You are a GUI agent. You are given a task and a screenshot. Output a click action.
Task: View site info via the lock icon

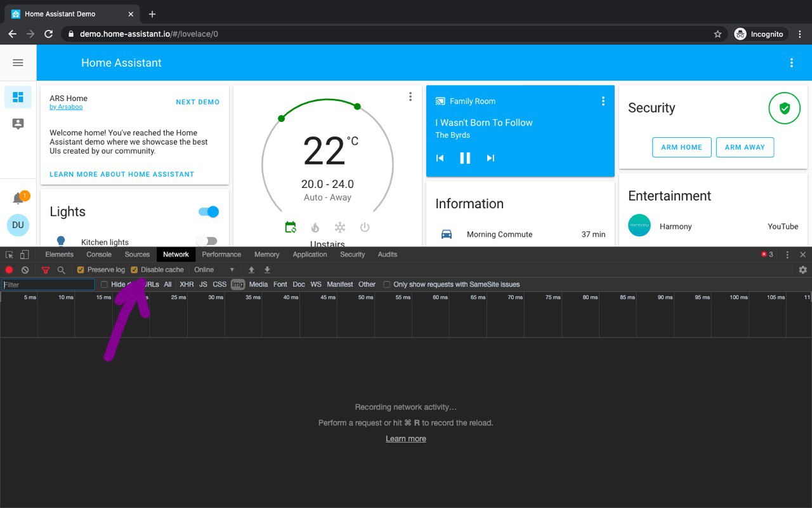click(71, 34)
